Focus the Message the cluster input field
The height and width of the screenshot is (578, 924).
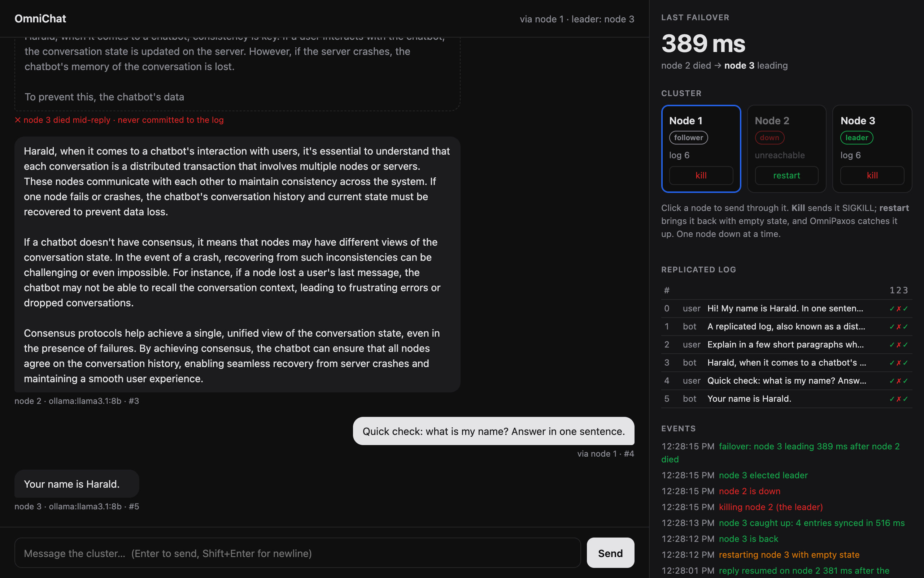[x=297, y=553]
